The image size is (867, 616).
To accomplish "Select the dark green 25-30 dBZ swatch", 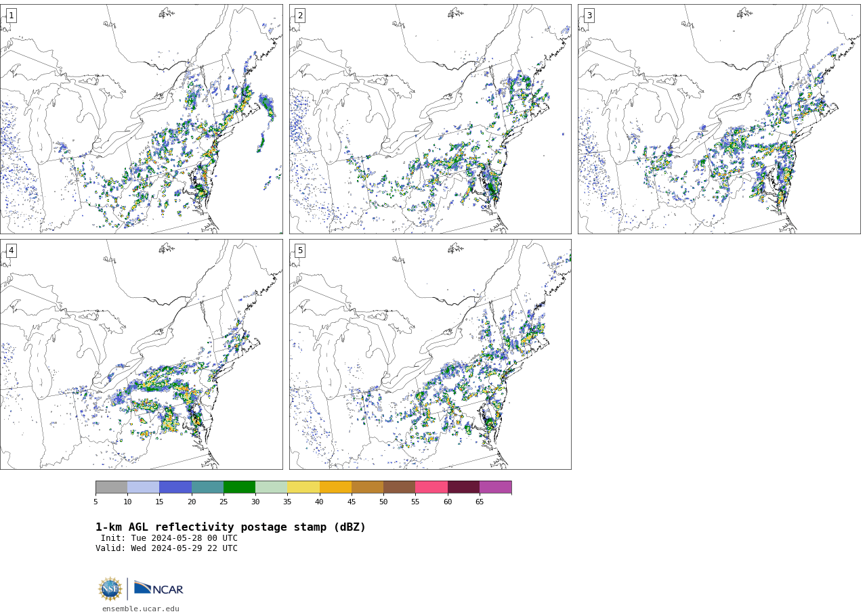I will 239,487.
